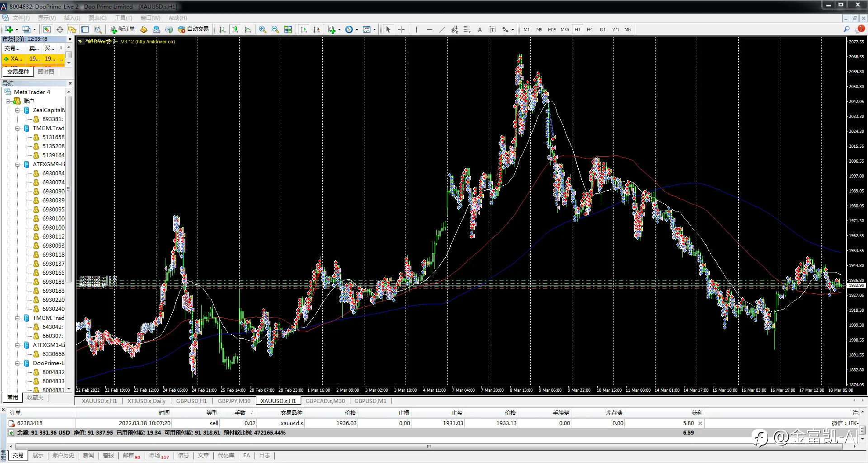Switch chart to line chart type
Image resolution: width=868 pixels, height=464 pixels.
[x=248, y=29]
